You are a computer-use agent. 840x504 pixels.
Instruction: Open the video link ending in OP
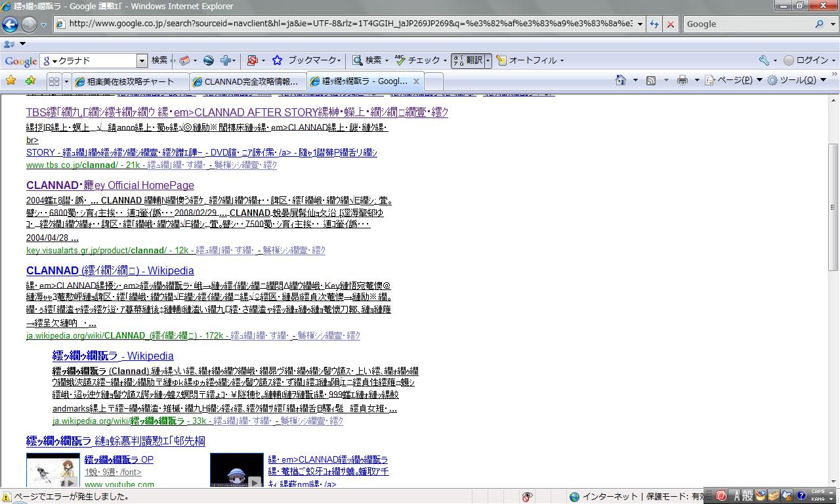119,459
